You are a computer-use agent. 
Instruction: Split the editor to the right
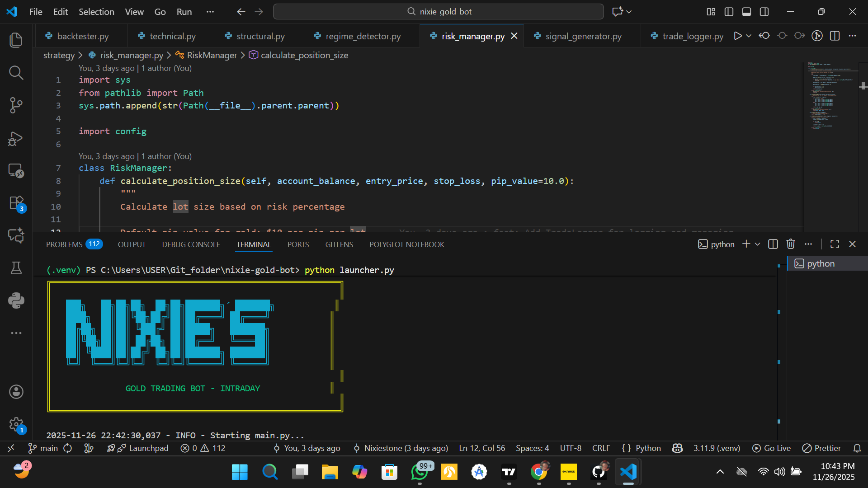tap(835, 36)
